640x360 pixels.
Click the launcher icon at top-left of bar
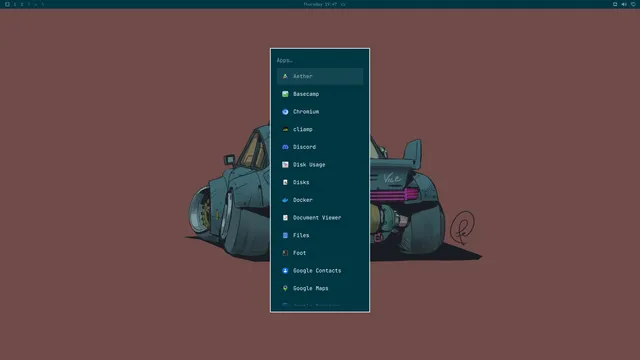7,4
